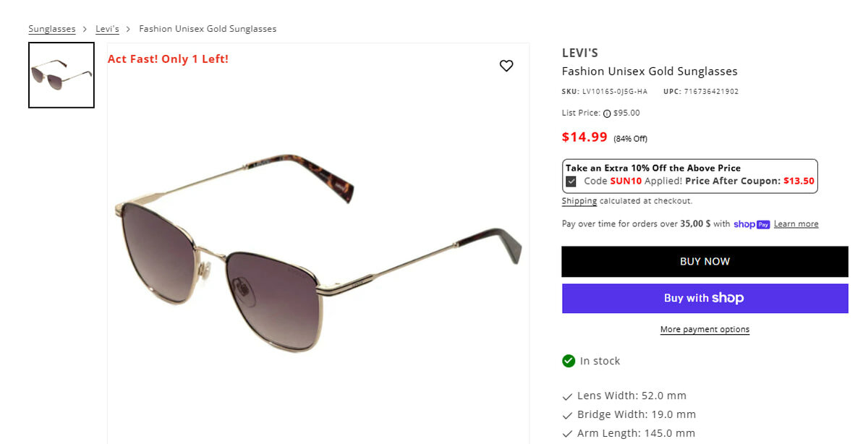The image size is (868, 444).
Task: Click the purple Buy with Shop button
Action: [705, 298]
